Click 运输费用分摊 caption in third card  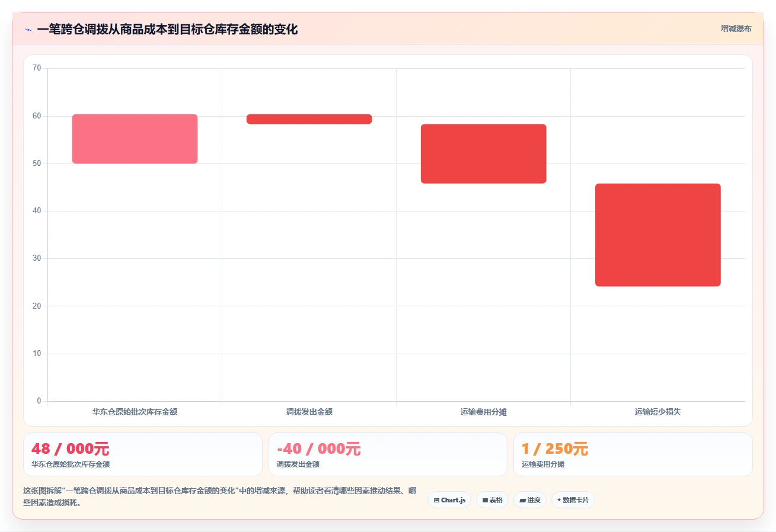click(543, 464)
